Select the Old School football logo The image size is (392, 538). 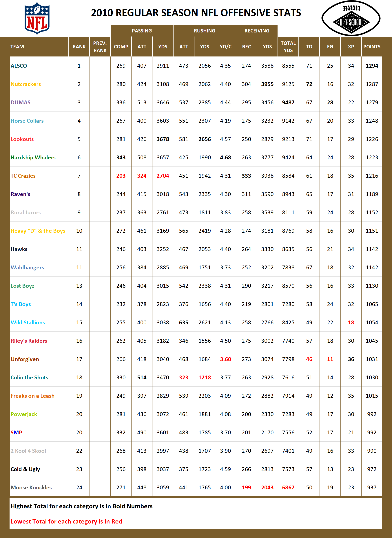click(x=351, y=18)
